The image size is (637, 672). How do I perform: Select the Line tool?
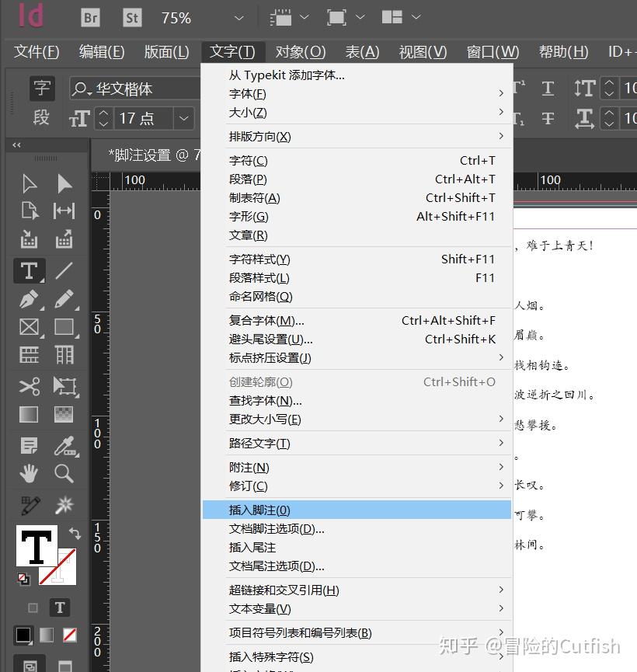point(63,270)
